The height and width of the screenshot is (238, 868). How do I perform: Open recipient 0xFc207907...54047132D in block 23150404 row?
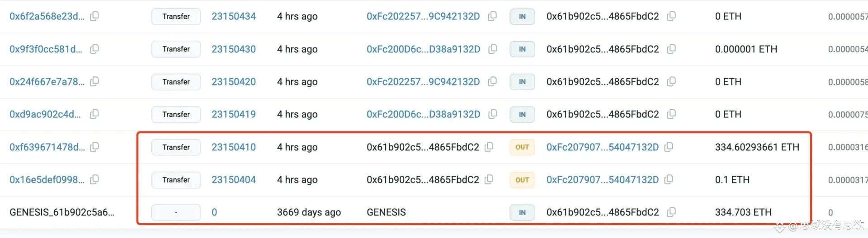click(x=603, y=180)
